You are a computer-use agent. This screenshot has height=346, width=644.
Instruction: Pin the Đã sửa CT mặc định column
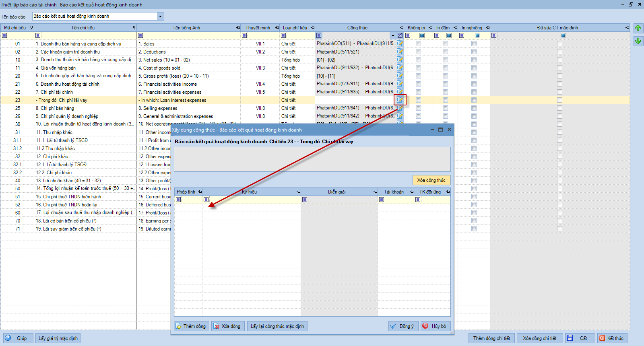(x=627, y=28)
